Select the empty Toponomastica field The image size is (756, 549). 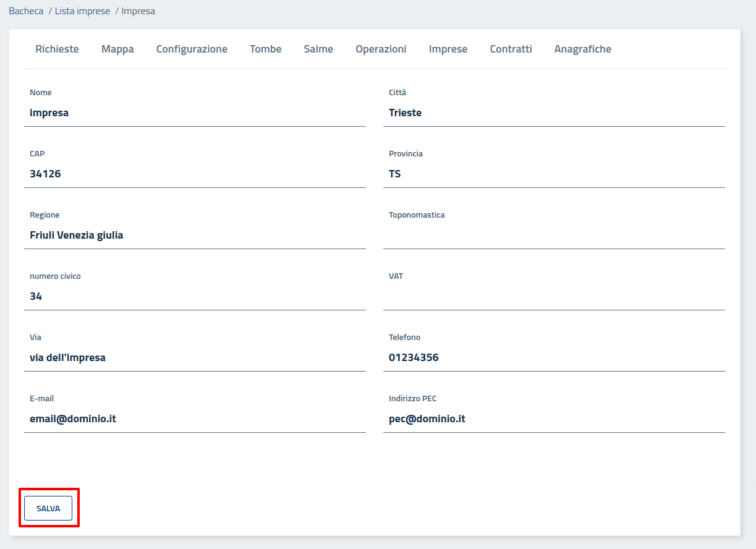(554, 236)
